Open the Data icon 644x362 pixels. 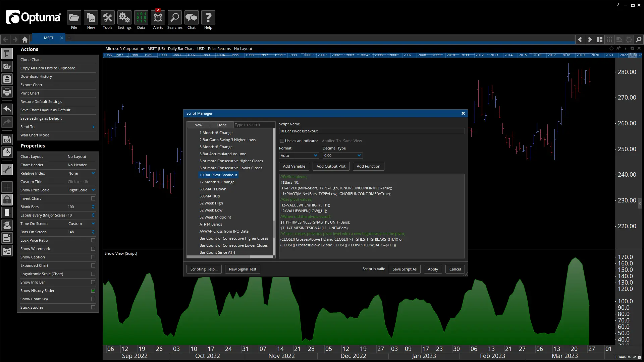click(x=141, y=18)
